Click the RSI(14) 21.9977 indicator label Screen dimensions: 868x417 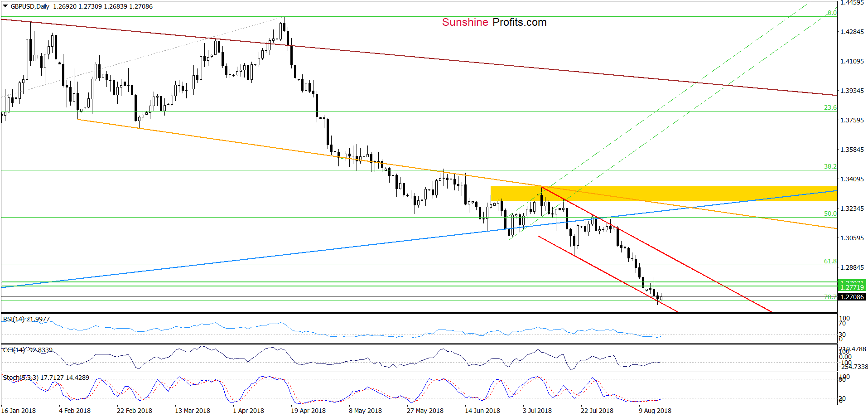[26, 319]
